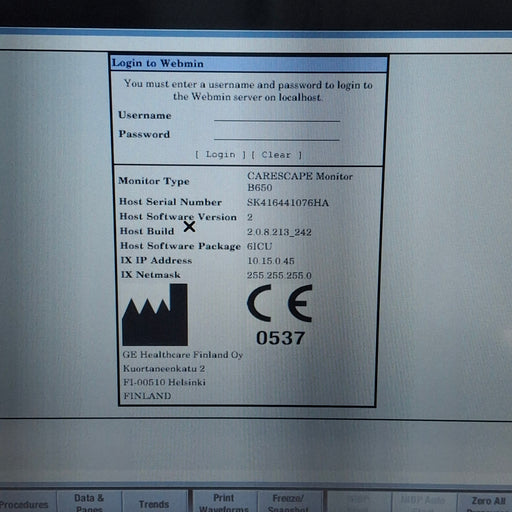Click the Host Serial Number label

[x=170, y=202]
